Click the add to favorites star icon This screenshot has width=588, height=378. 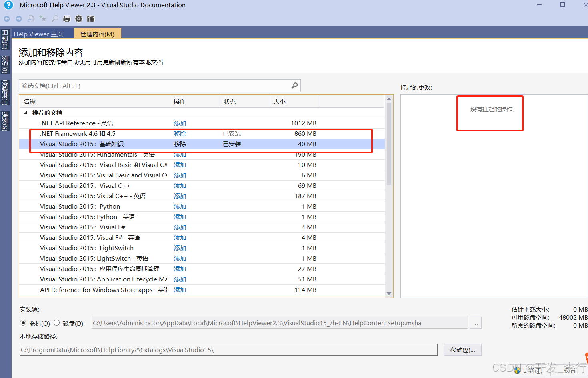43,19
